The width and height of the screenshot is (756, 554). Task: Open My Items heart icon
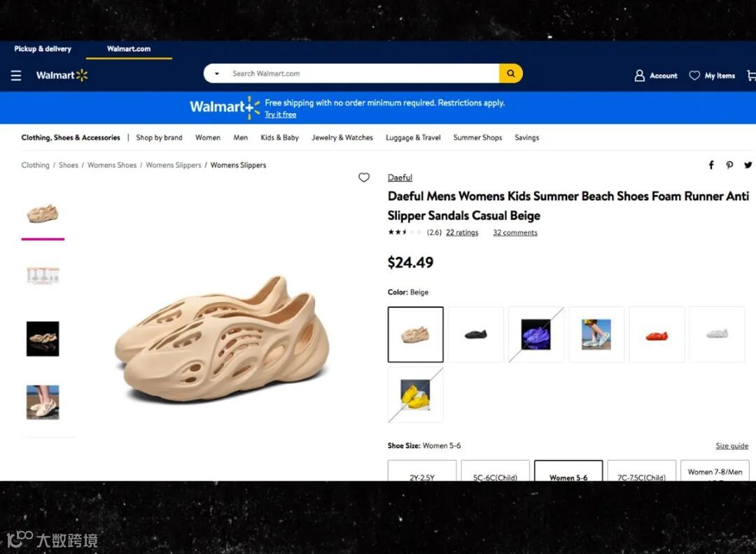coord(694,76)
